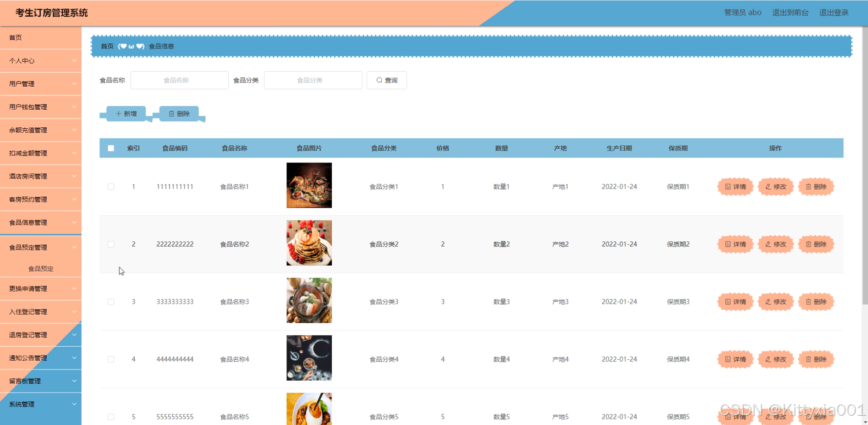Viewport: 868px width, 425px height.
Task: Click the delete trash icon for 食品名称2
Action: 808,244
